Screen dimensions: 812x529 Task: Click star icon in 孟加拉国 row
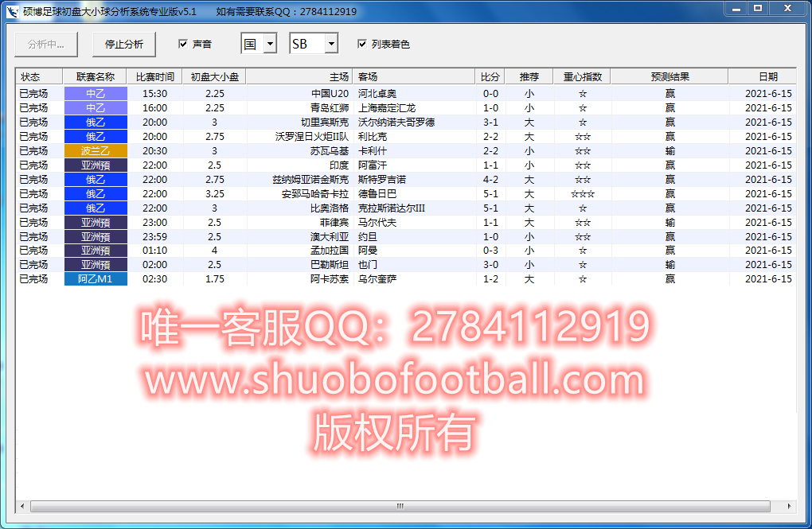point(583,251)
